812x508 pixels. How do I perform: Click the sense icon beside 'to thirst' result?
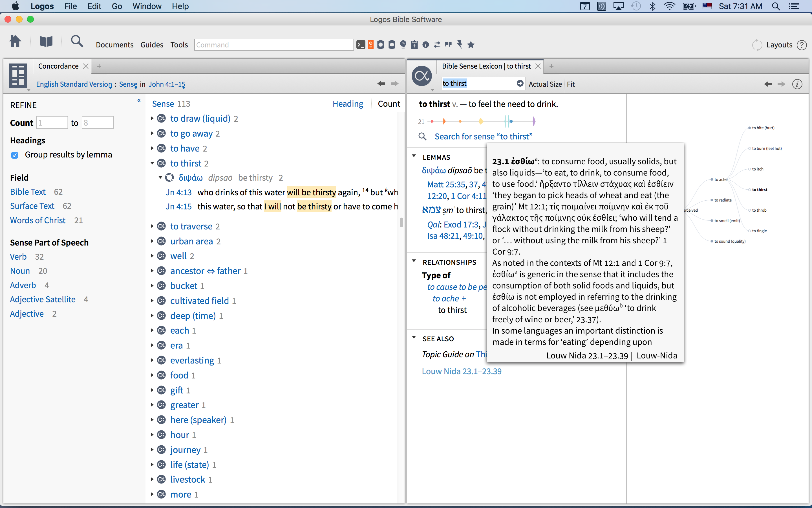click(161, 163)
